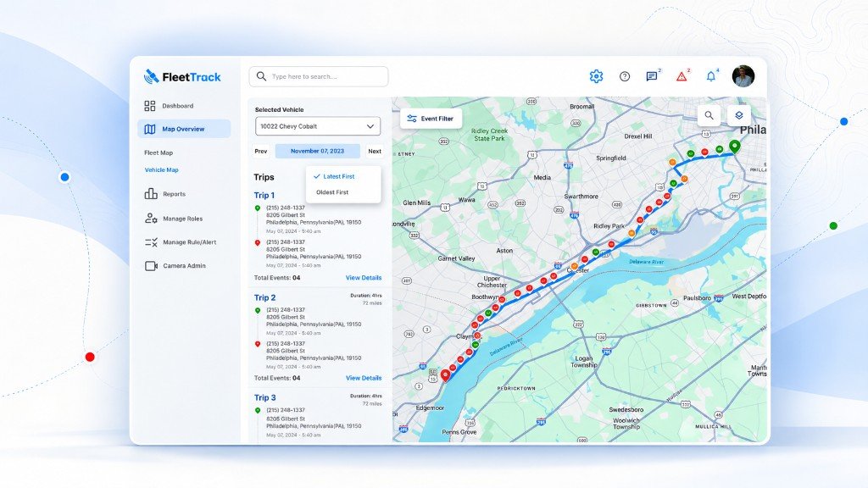Viewport: 868px width, 488px height.
Task: Click Trip 1 red end location marker icon
Action: click(x=258, y=242)
